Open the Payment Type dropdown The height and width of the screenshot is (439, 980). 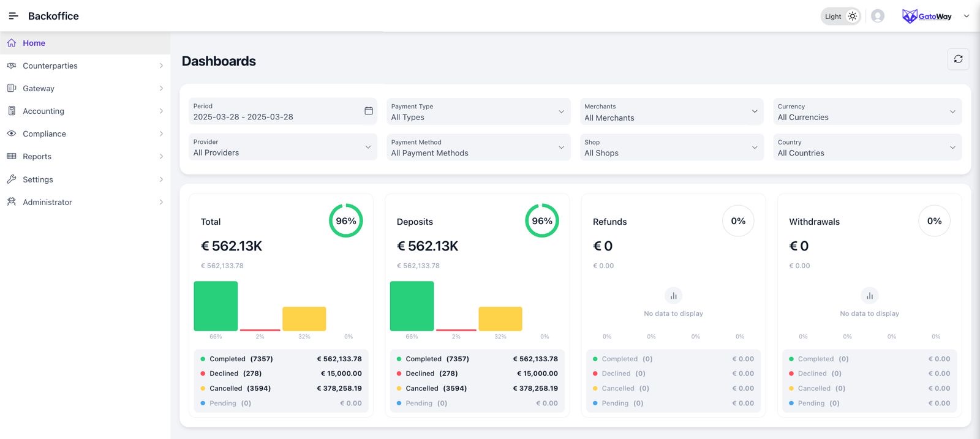point(478,111)
